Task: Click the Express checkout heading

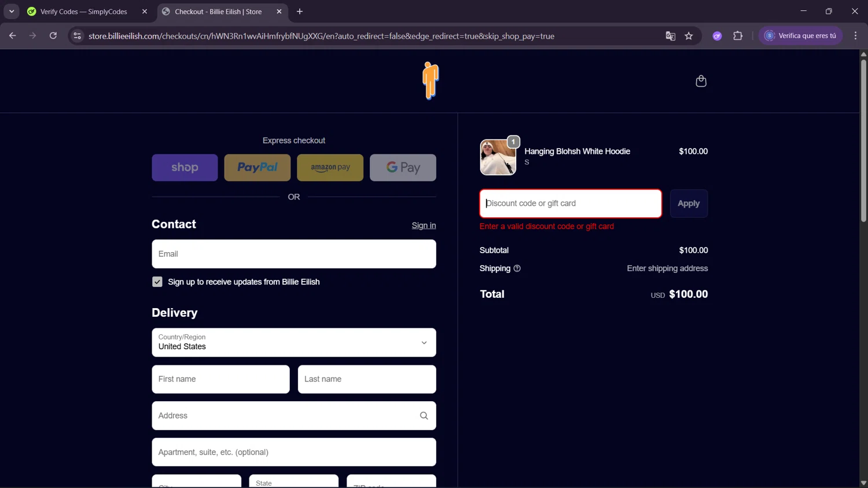Action: tap(294, 141)
